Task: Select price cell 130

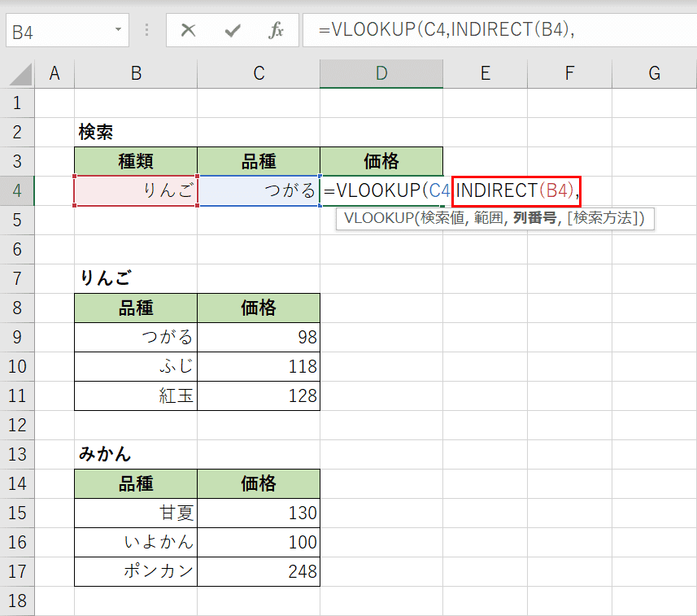Action: point(259,513)
